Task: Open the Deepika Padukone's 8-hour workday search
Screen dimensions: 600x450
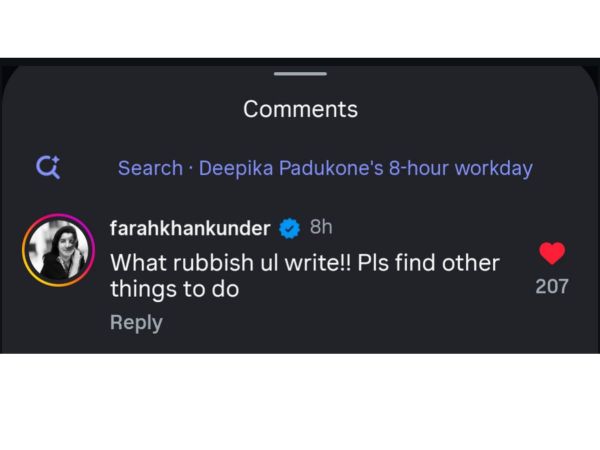Action: [365, 168]
